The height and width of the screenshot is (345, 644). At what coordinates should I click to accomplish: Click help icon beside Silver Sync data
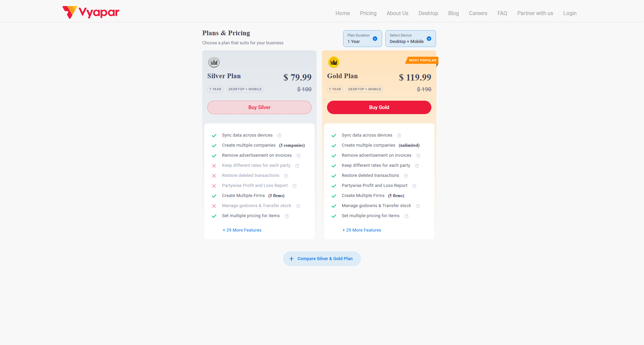coord(279,136)
